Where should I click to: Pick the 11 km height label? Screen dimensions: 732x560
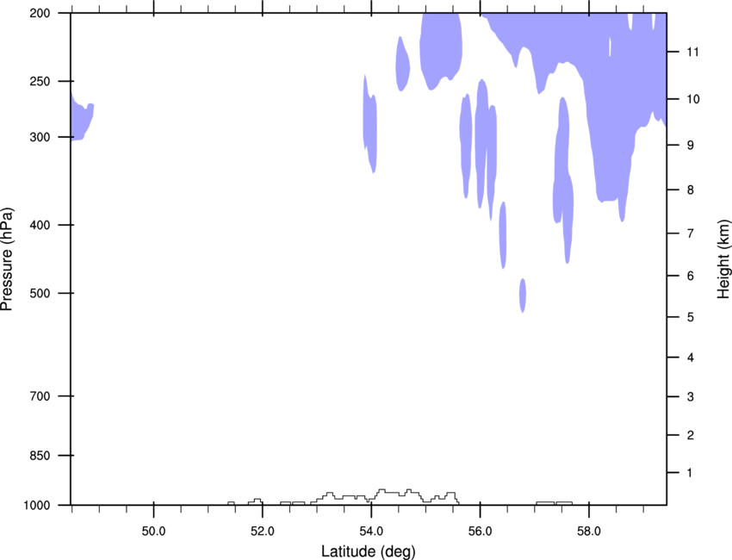(692, 52)
